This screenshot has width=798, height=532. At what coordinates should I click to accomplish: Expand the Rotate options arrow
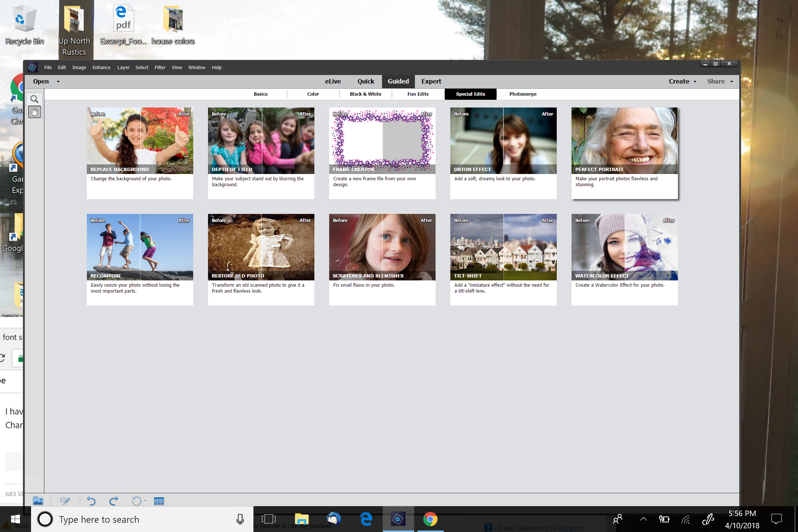(145, 501)
